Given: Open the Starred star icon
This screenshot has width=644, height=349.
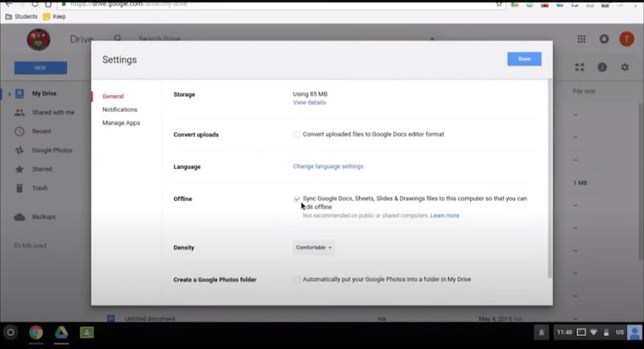Looking at the screenshot, I should point(19,169).
